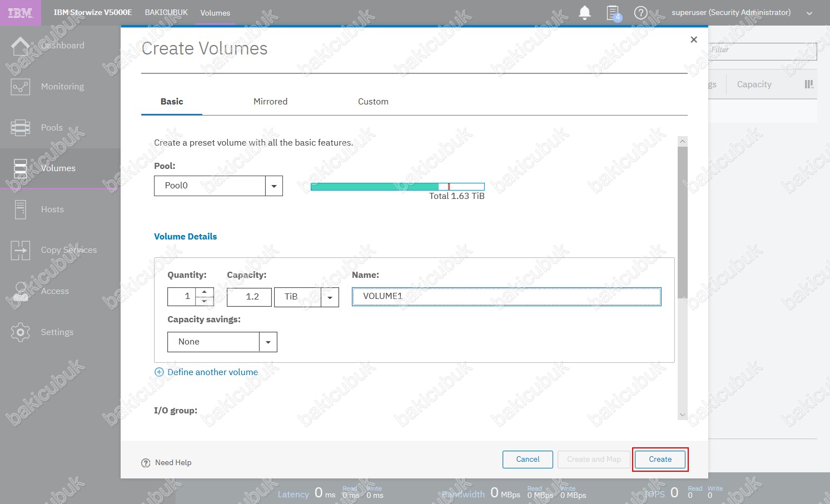The height and width of the screenshot is (504, 830).
Task: Click the Quantity input field
Action: [182, 297]
